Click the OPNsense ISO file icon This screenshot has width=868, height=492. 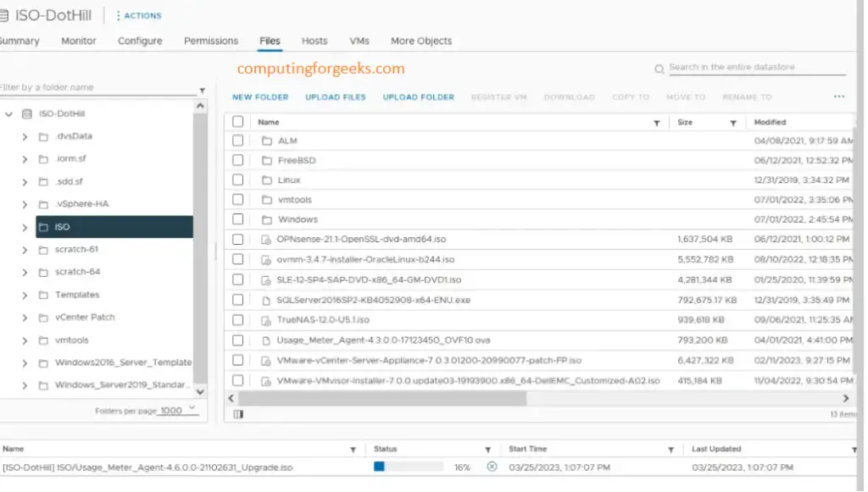pyautogui.click(x=265, y=240)
